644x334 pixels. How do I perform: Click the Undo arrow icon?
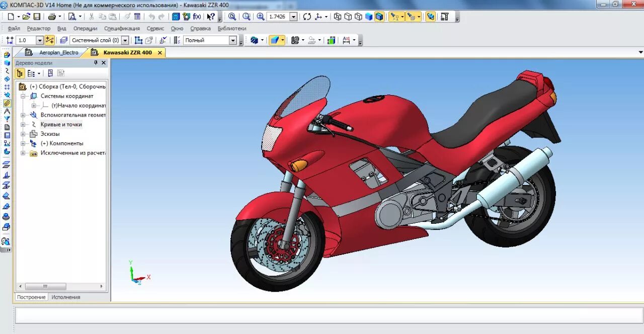pos(151,17)
